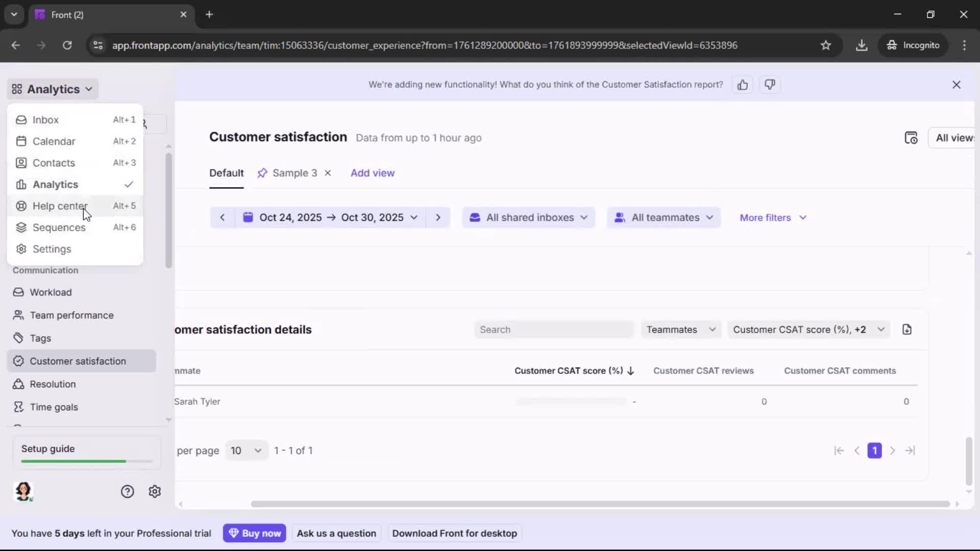The height and width of the screenshot is (551, 980).
Task: Click the Search field above the table
Action: coord(553,330)
